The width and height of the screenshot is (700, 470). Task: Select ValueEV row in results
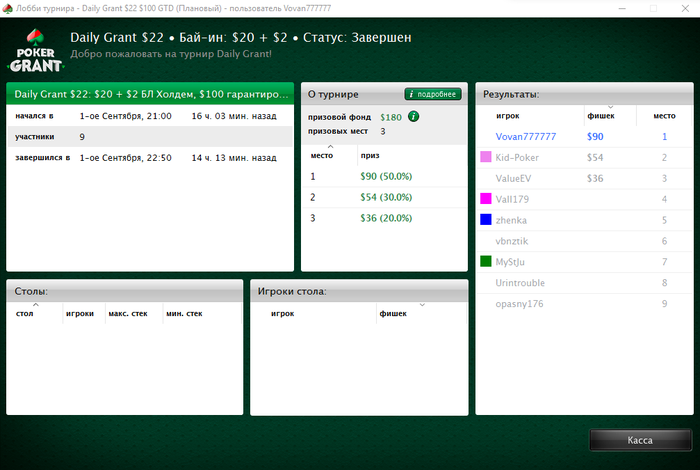click(x=584, y=179)
